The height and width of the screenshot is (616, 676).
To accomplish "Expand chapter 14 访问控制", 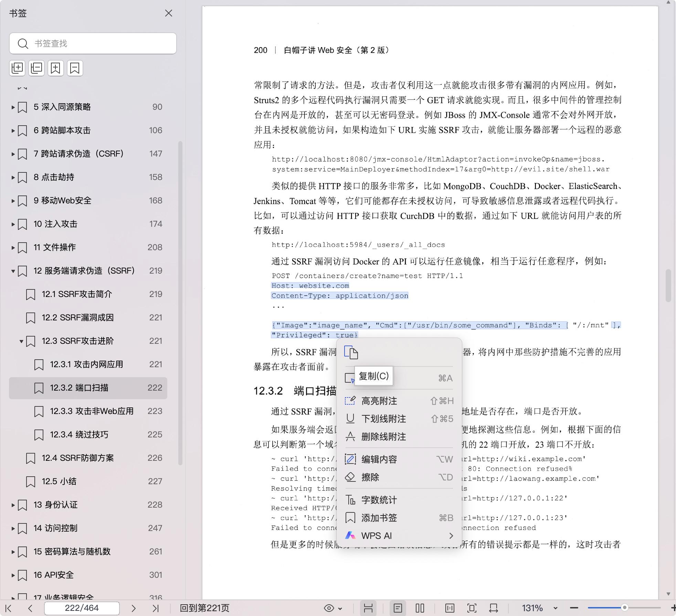I will (x=13, y=529).
